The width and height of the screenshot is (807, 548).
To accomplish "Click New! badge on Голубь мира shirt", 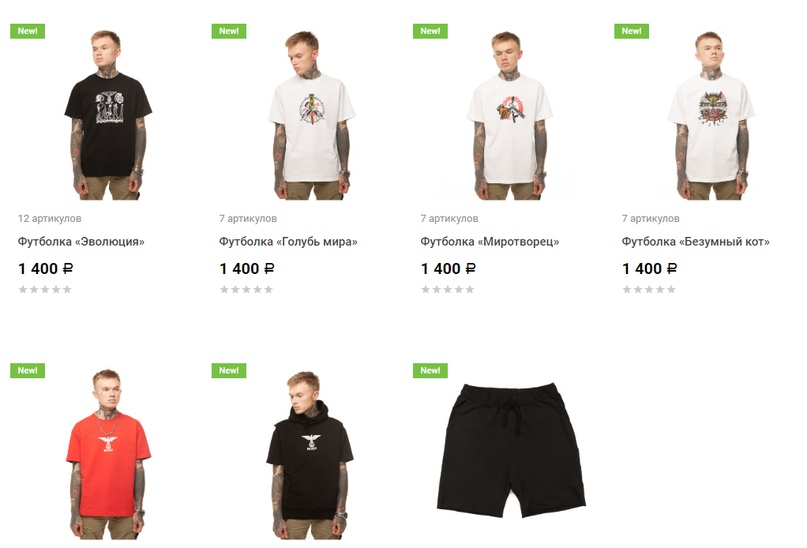I will pos(229,31).
